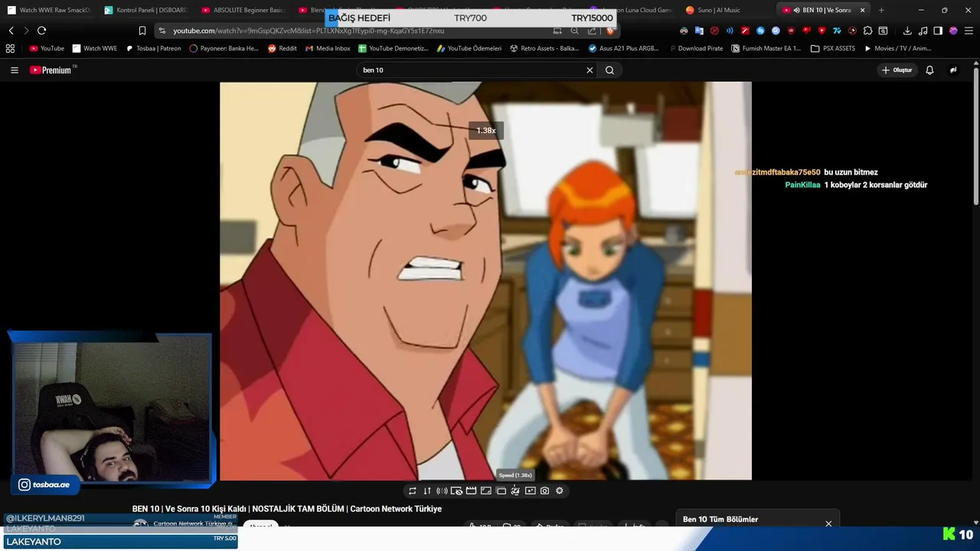Open the Retro Assets bookmark
This screenshot has width=980, height=551.
[x=544, y=48]
